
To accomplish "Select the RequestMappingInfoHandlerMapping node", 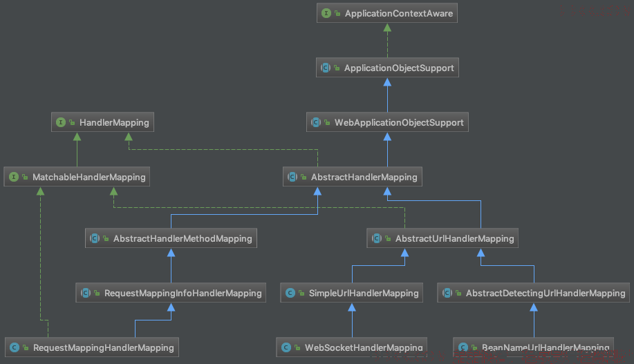I will [171, 292].
